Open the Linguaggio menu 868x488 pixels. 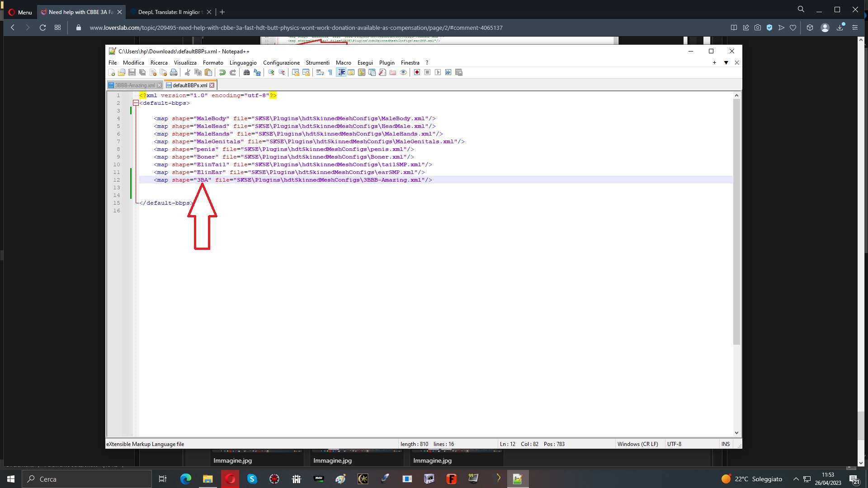pyautogui.click(x=243, y=63)
